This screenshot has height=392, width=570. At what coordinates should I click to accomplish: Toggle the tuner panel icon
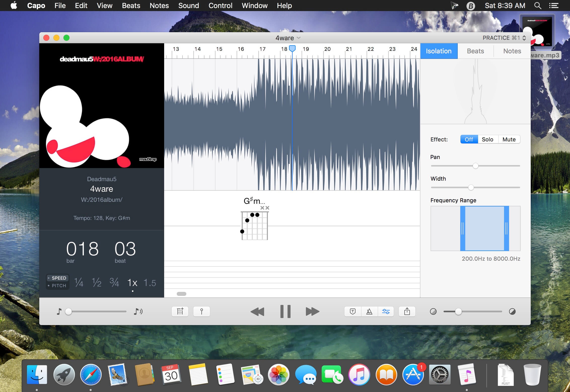[x=353, y=311]
